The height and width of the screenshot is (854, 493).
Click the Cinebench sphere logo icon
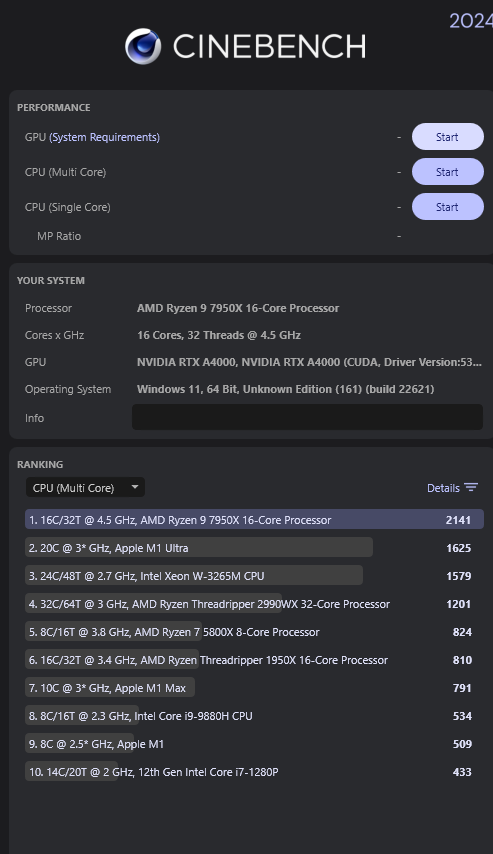pyautogui.click(x=143, y=46)
